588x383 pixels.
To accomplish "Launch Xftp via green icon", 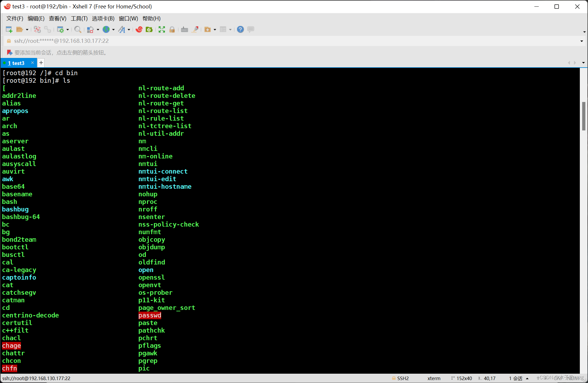I will [149, 29].
